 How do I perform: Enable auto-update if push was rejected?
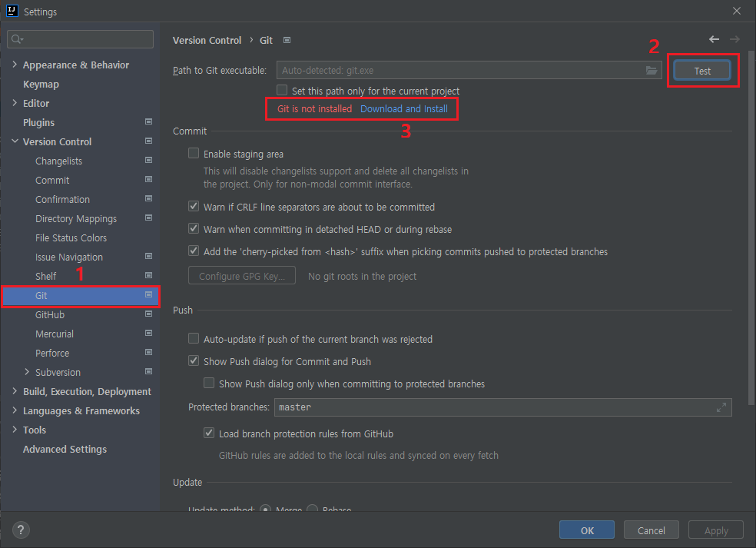[x=194, y=339]
